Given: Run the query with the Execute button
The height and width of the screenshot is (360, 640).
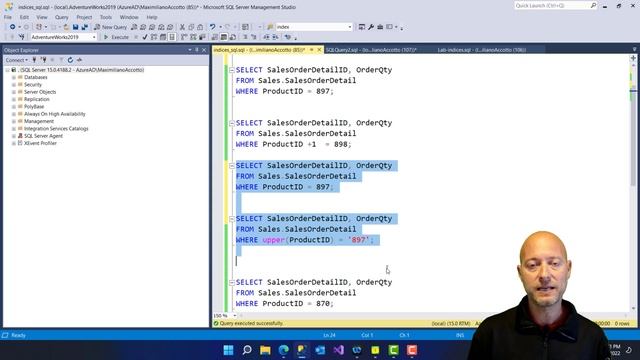Looking at the screenshot, I should click(116, 37).
